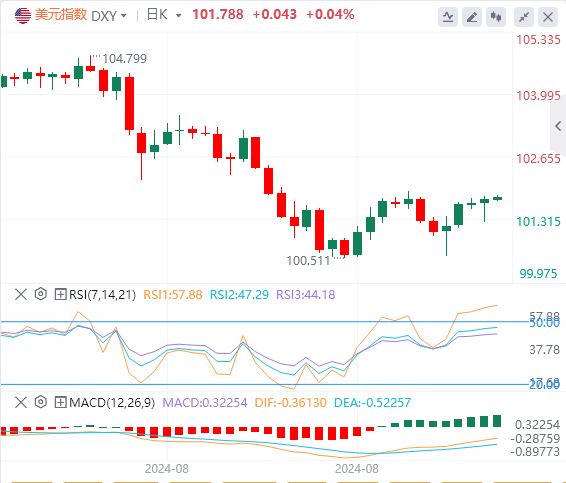
Task: Open MACD indicator settings gear
Action: coord(41,402)
